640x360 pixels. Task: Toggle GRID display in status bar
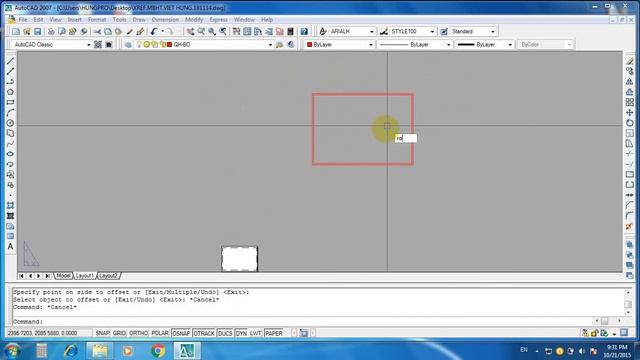[119, 333]
